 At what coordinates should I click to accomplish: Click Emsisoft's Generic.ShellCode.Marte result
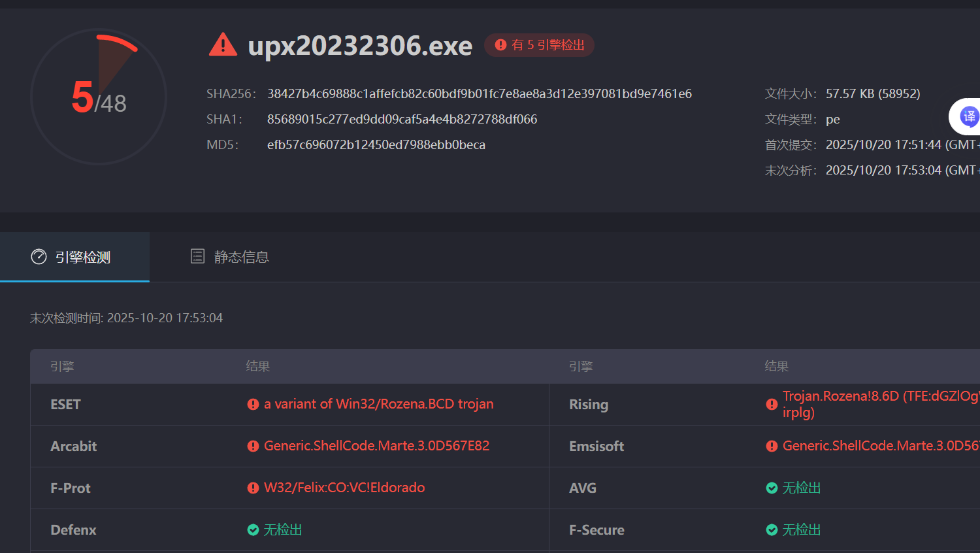tap(881, 446)
